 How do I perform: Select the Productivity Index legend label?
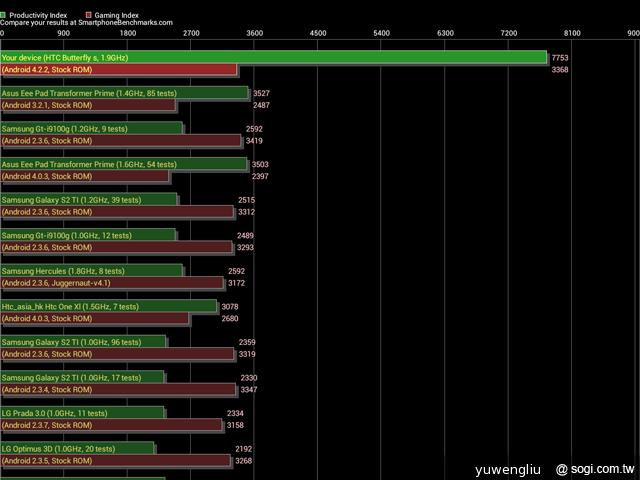38,16
